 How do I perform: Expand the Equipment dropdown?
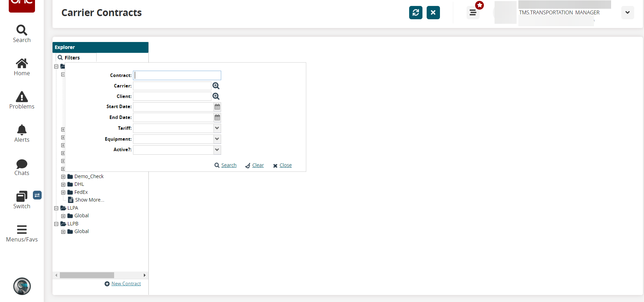click(217, 139)
